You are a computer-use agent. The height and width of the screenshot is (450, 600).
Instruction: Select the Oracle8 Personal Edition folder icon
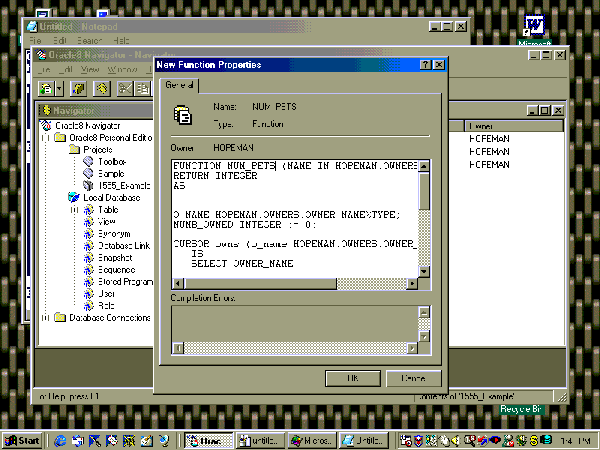click(x=60, y=137)
